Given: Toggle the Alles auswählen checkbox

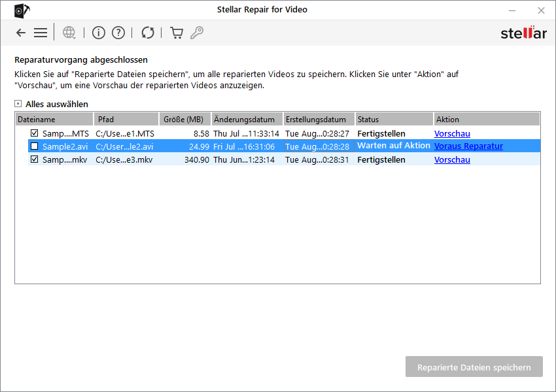Looking at the screenshot, I should pos(18,104).
